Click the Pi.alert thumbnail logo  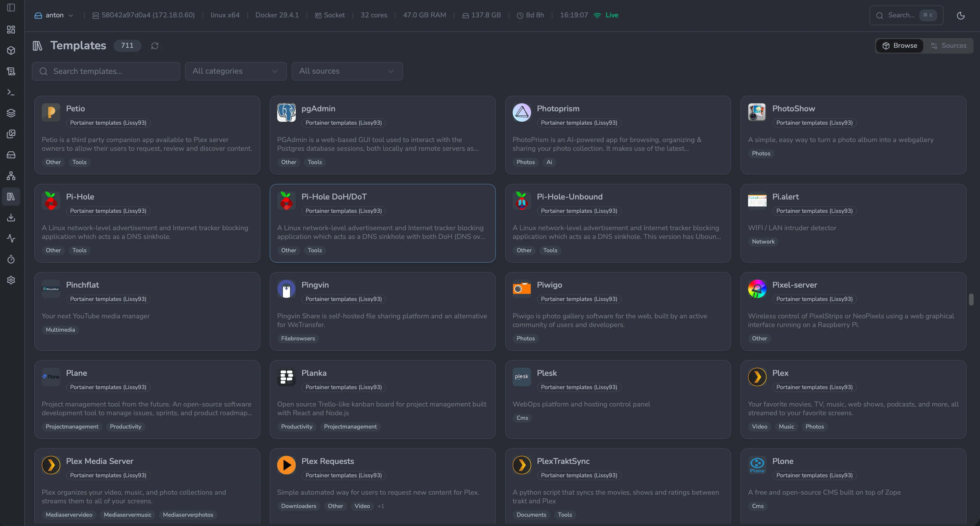pyautogui.click(x=757, y=201)
